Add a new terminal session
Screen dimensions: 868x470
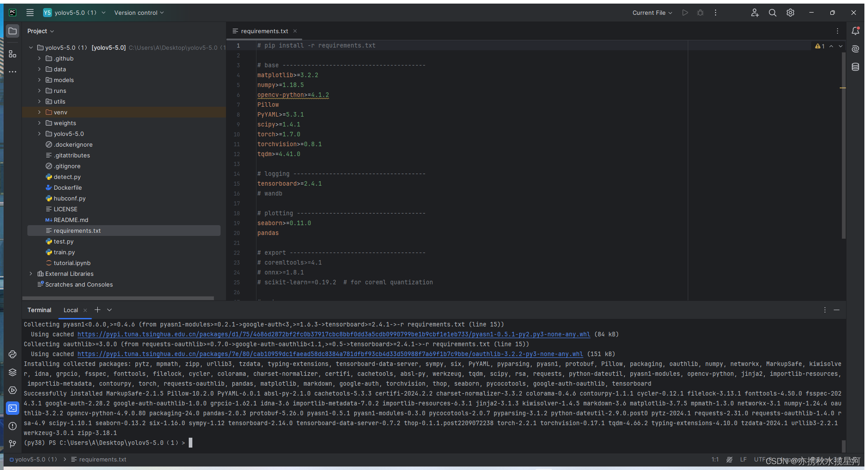click(97, 310)
